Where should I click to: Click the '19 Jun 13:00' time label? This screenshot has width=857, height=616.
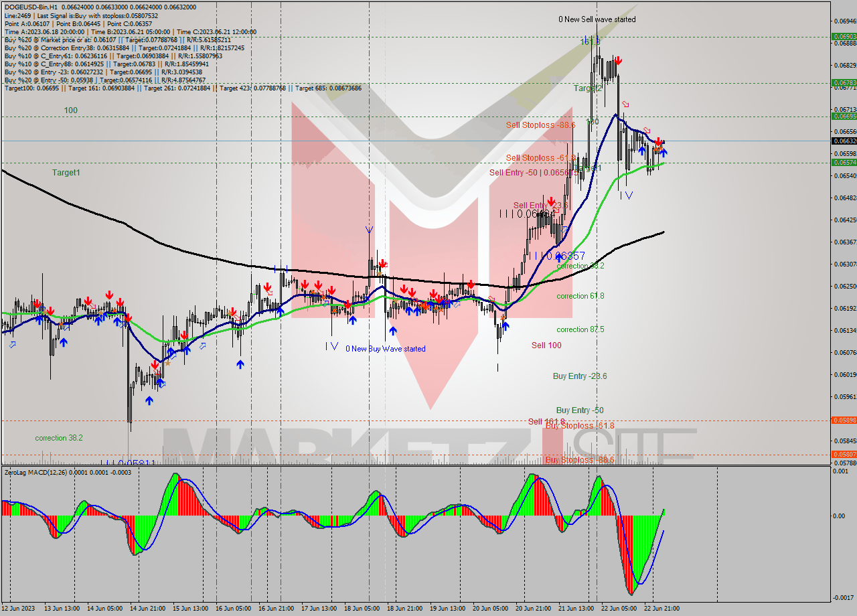(x=447, y=609)
